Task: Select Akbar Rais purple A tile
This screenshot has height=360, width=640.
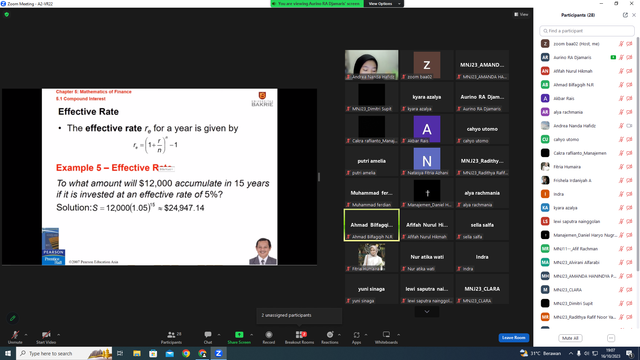Action: click(427, 129)
